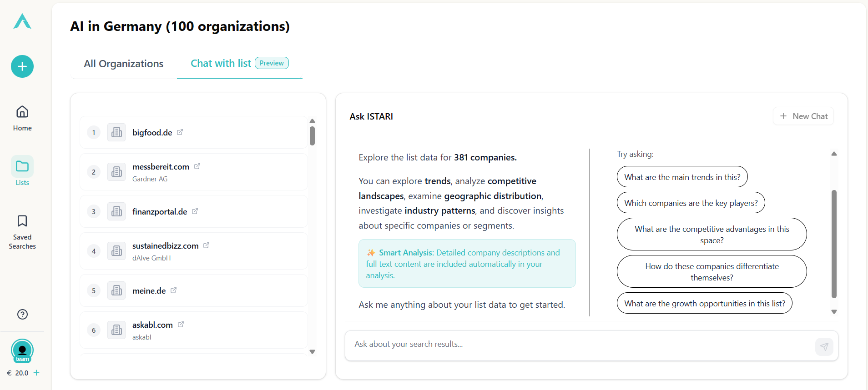Ask "Which companies are the key players?"
This screenshot has width=868, height=390.
691,203
